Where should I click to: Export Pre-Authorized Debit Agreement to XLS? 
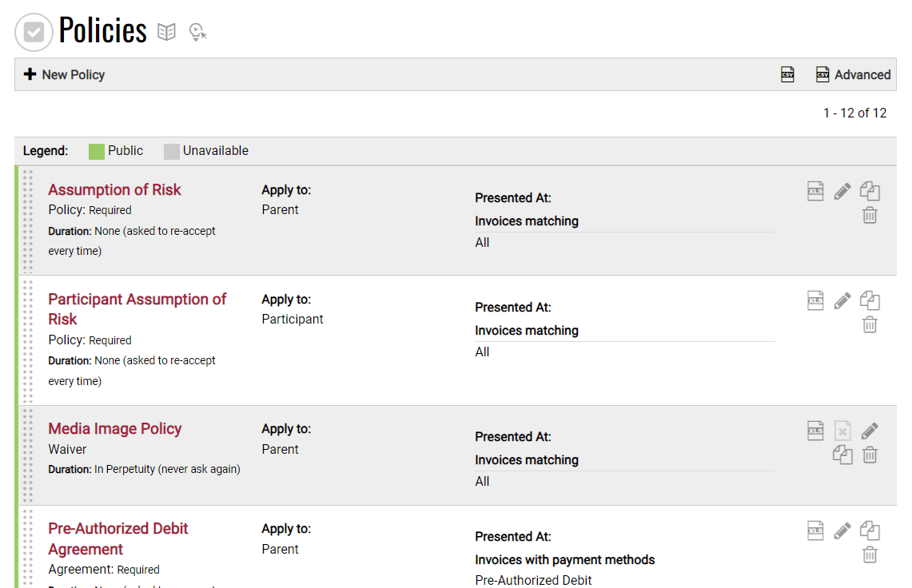[x=815, y=530]
